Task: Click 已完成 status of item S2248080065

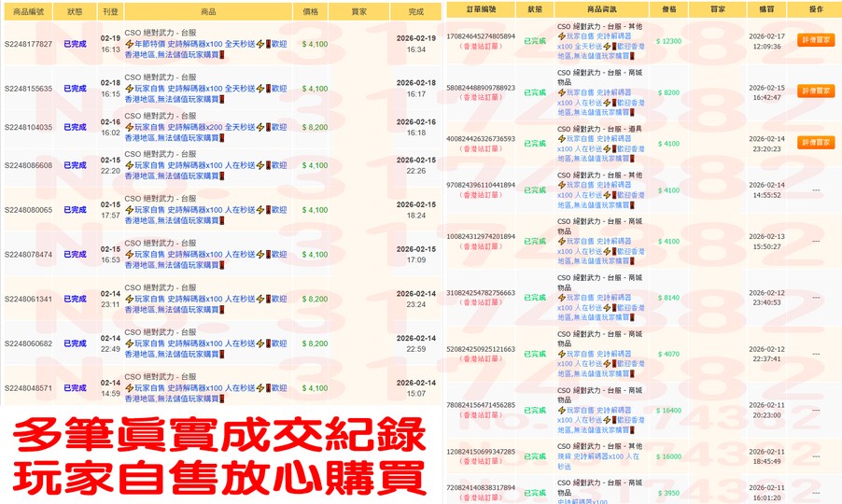Action: [x=75, y=210]
